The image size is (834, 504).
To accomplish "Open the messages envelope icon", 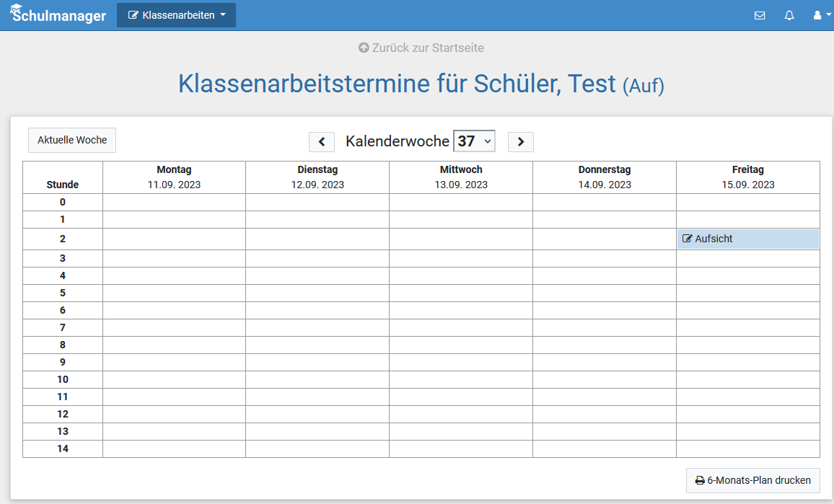I will coord(760,15).
